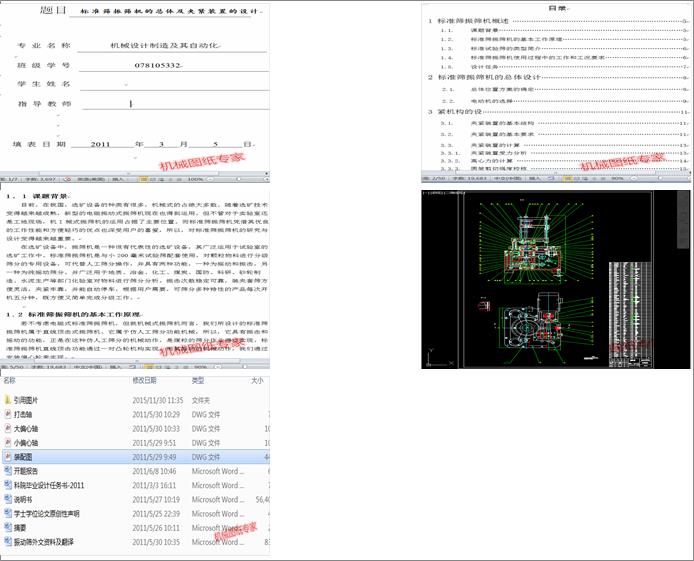The height and width of the screenshot is (561, 694).
Task: Adjust zoom slider in cover-page Word window
Action: pos(237,179)
